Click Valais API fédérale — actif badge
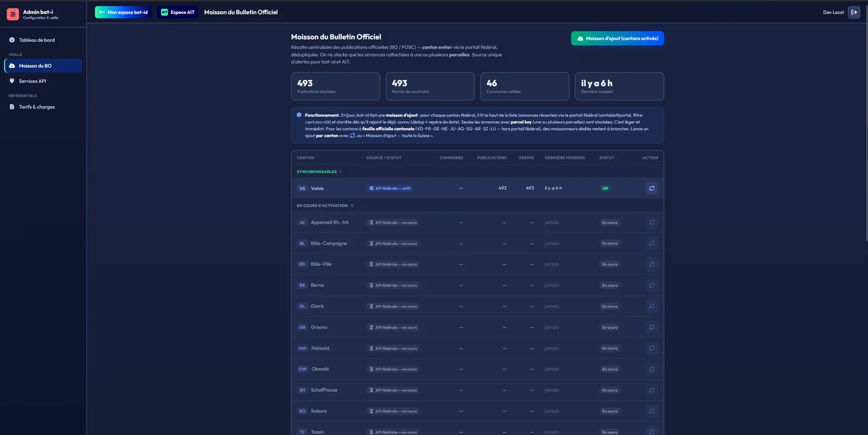The image size is (868, 435). (390, 189)
